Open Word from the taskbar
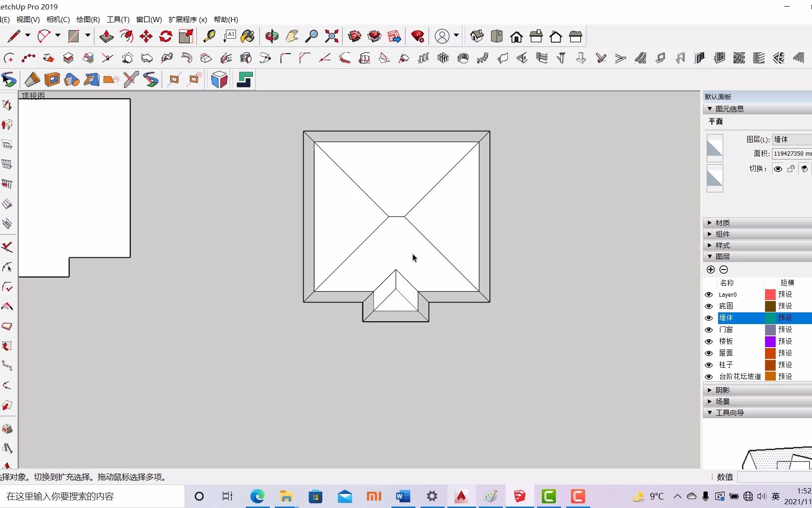The height and width of the screenshot is (508, 812). 403,496
